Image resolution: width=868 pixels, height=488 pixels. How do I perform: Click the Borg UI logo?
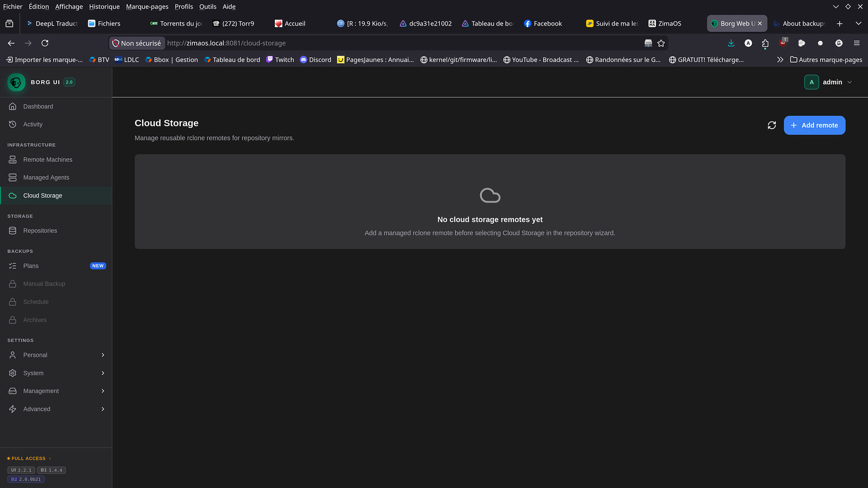pyautogui.click(x=16, y=82)
